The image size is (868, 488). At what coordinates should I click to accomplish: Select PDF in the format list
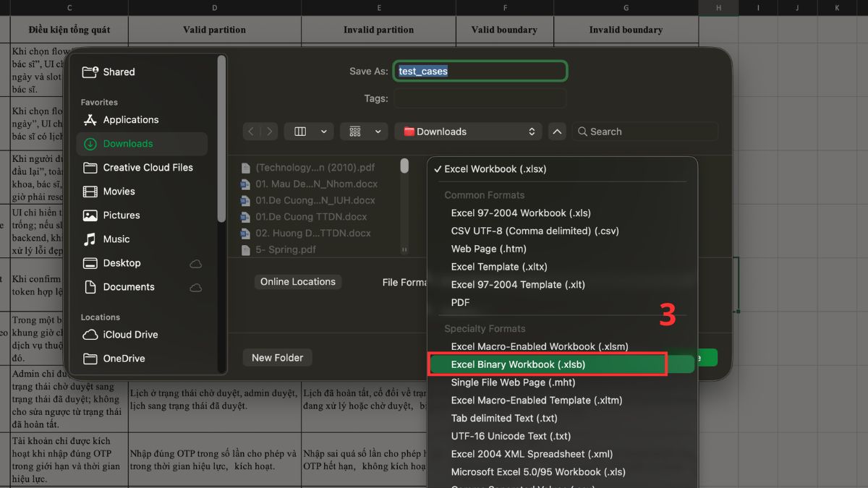pyautogui.click(x=460, y=302)
